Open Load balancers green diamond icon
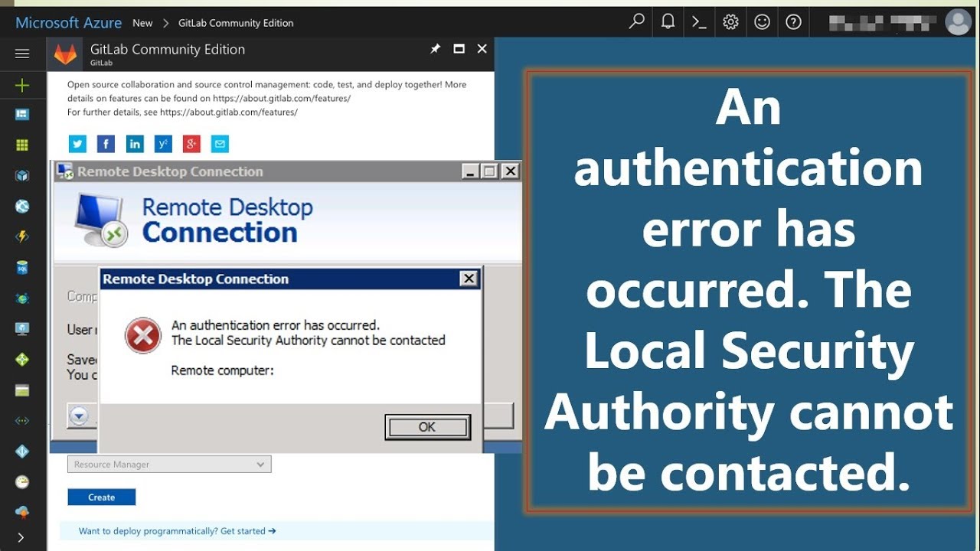980x551 pixels. 22,360
